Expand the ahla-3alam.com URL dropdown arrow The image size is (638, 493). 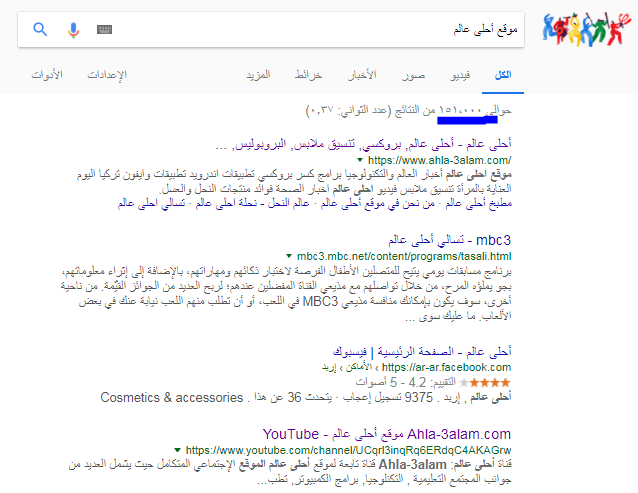pyautogui.click(x=360, y=160)
